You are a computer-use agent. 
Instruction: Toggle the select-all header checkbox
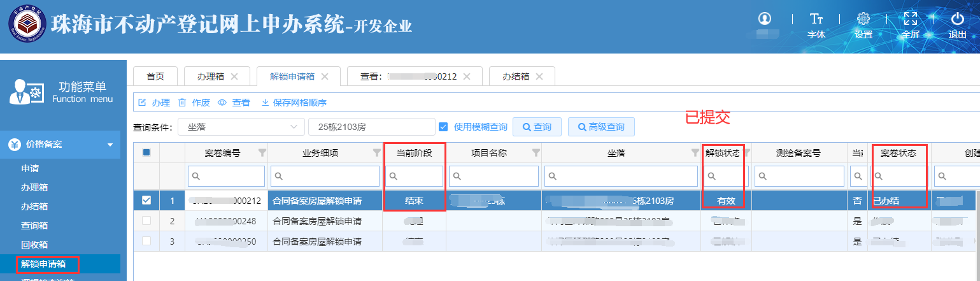click(146, 153)
